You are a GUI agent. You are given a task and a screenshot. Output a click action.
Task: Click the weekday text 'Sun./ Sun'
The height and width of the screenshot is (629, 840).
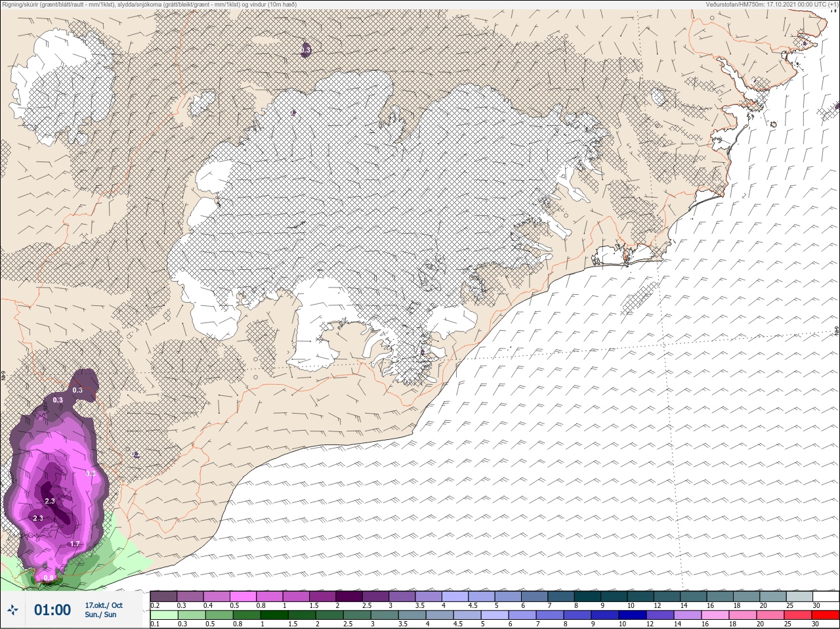100,615
